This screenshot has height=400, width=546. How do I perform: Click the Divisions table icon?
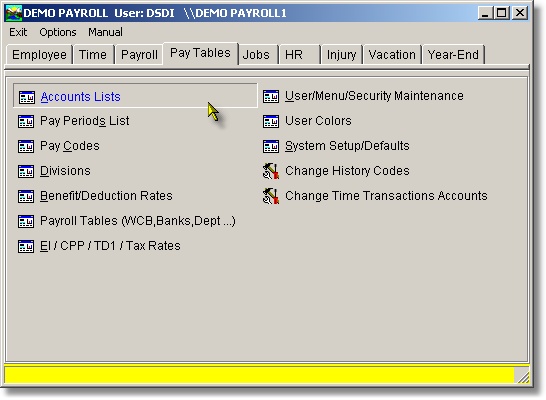click(x=26, y=171)
